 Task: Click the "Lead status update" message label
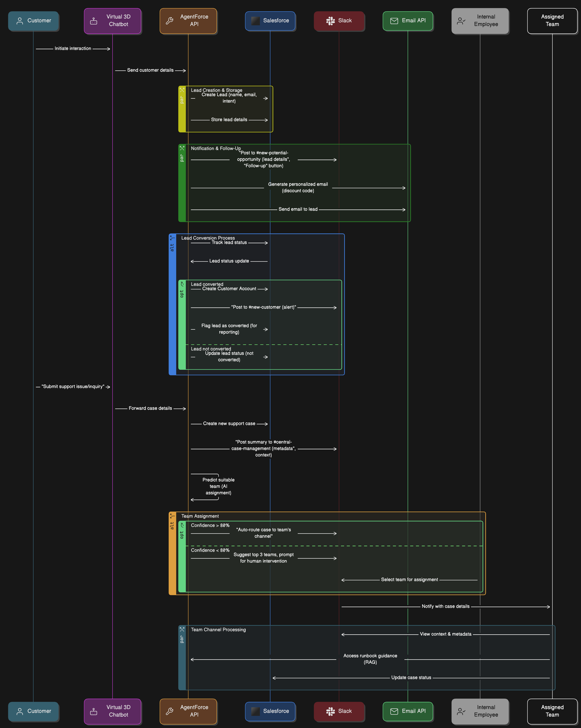(x=229, y=261)
